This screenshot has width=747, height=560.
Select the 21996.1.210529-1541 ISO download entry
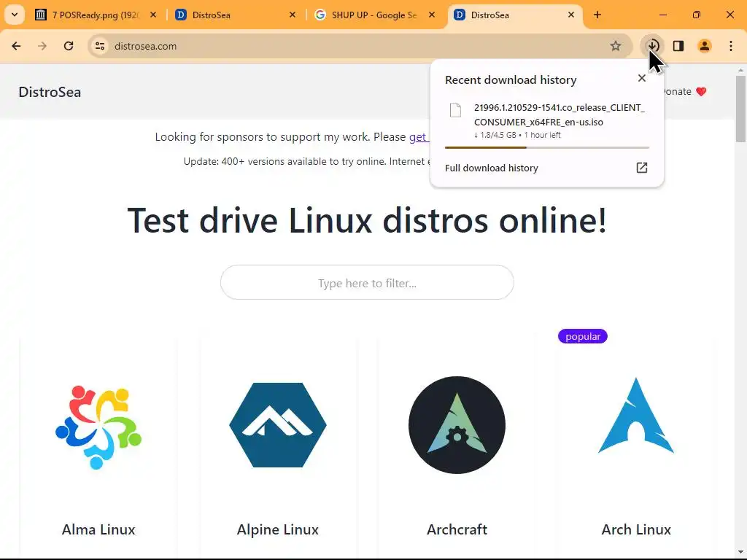coord(547,121)
